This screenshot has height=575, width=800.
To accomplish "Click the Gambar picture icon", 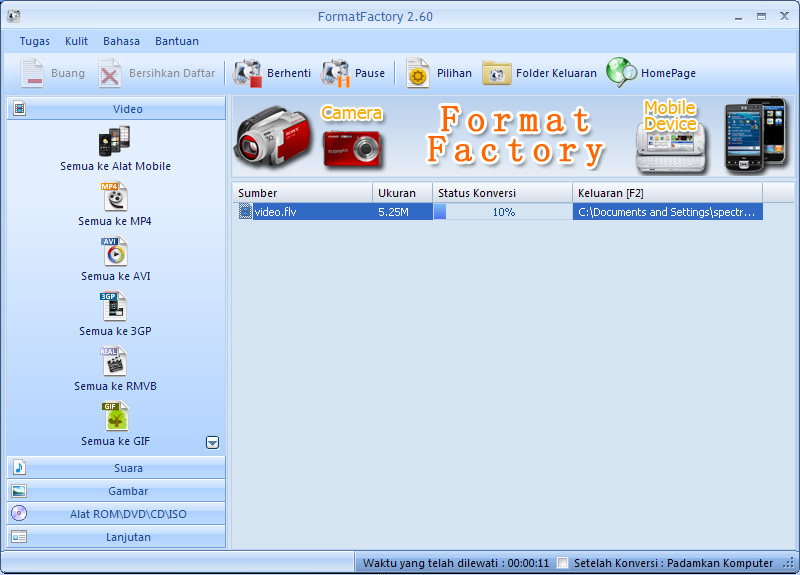I will click(x=19, y=491).
